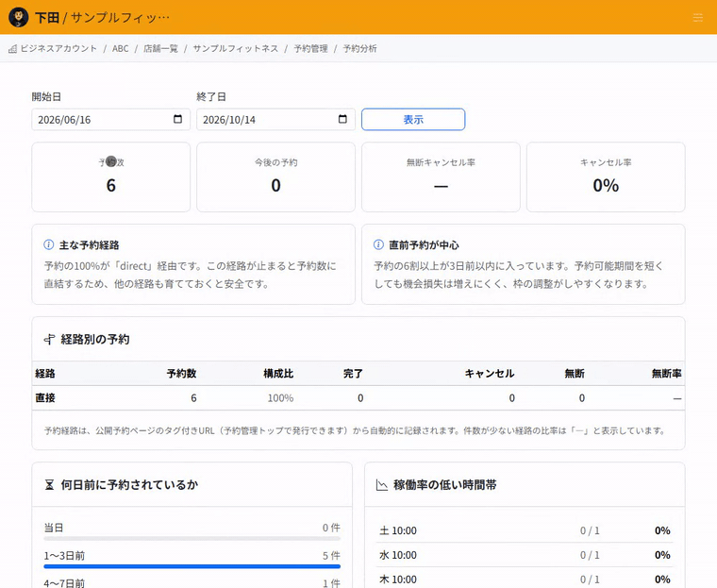This screenshot has width=717, height=588.
Task: Click the 予約数 column header in table
Action: click(181, 374)
